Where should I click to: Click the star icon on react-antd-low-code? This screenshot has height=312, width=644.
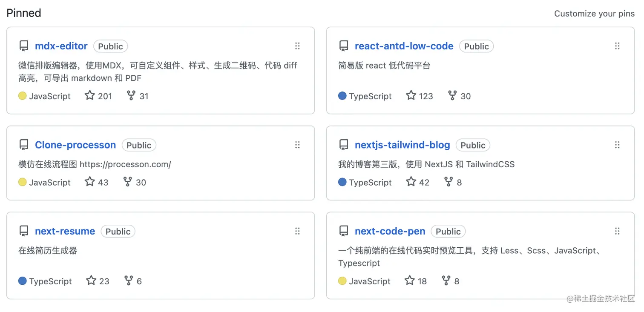click(411, 95)
